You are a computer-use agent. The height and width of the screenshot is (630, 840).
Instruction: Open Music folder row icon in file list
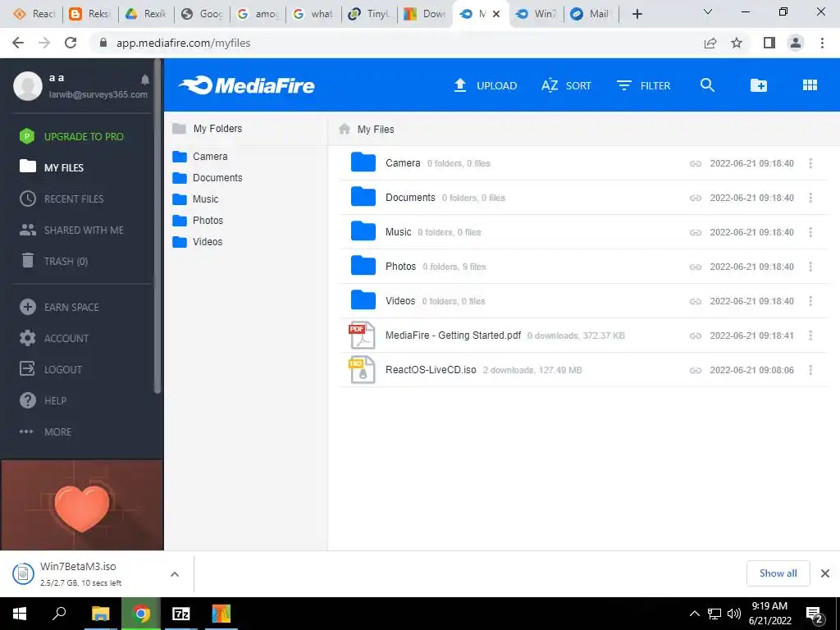click(363, 231)
